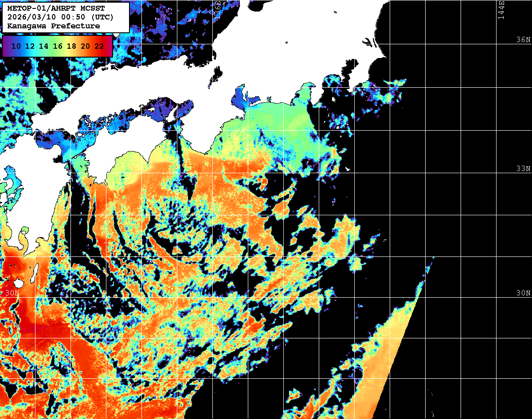This screenshot has width=532, height=419.
Task: Click the 30N label on the right edge
Action: [x=523, y=293]
